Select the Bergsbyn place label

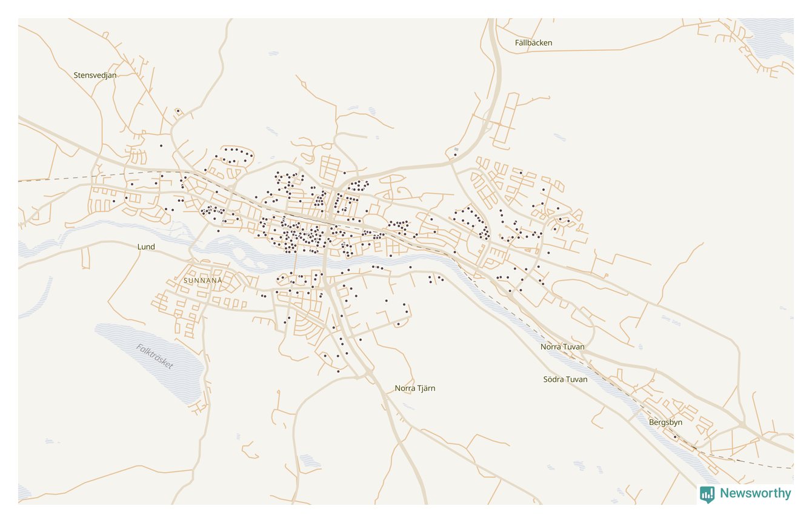point(665,422)
